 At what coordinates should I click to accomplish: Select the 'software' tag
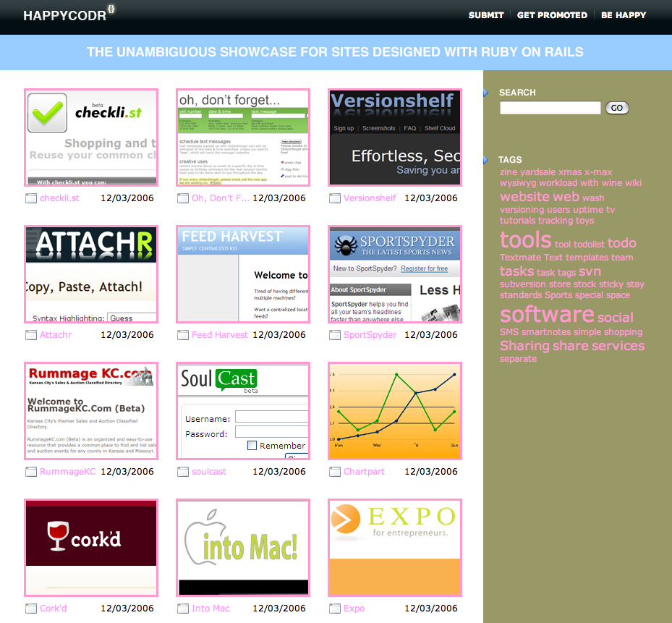547,315
